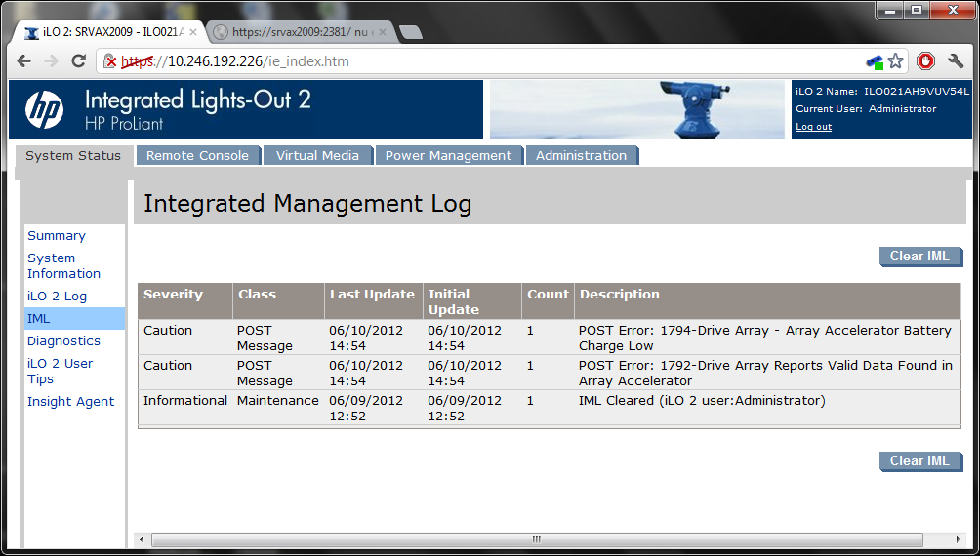Click the lower Clear IML button
This screenshot has height=556, width=980.
click(920, 461)
